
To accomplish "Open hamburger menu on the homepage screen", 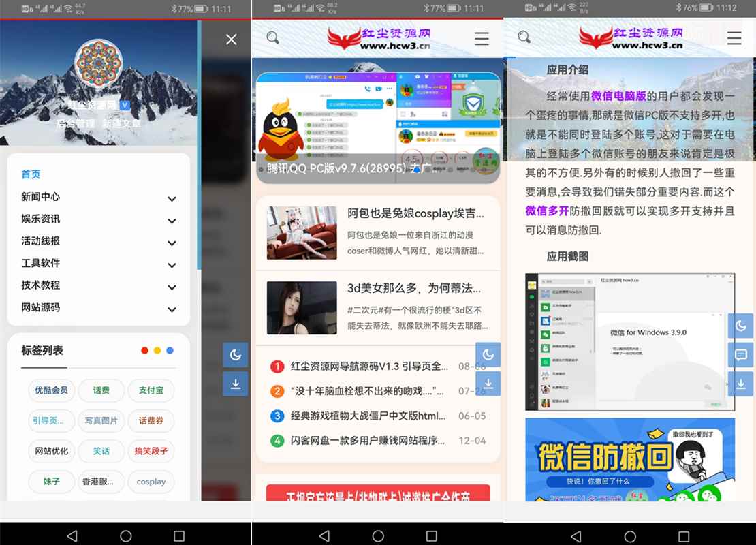I will tap(482, 38).
